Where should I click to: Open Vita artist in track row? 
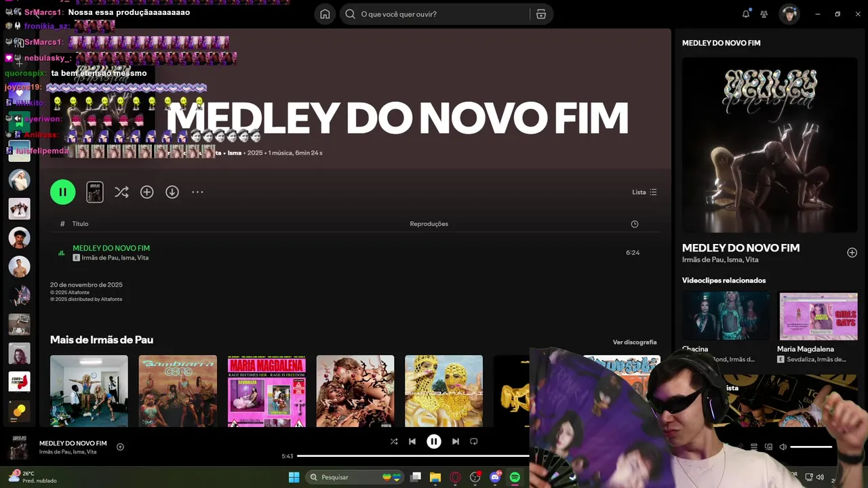click(142, 258)
